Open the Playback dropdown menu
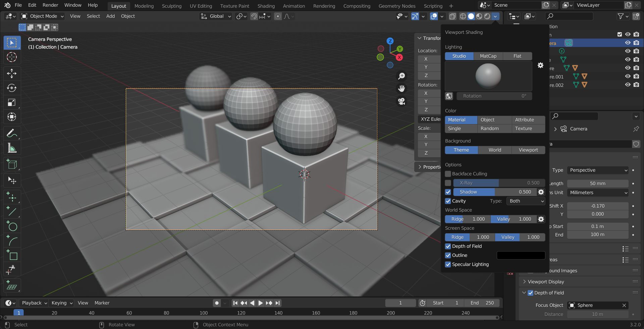This screenshot has height=329, width=644. pos(34,303)
